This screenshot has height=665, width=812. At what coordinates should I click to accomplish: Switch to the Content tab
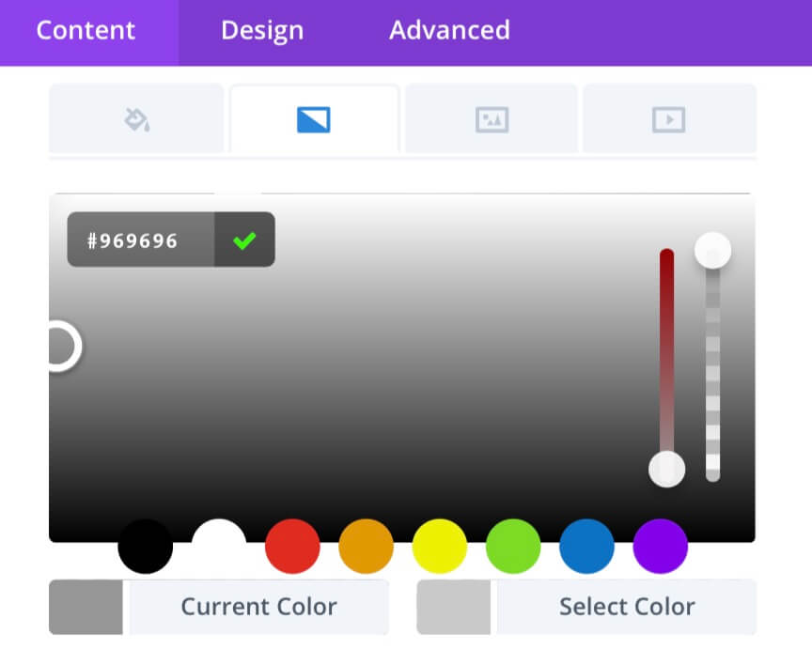point(86,30)
